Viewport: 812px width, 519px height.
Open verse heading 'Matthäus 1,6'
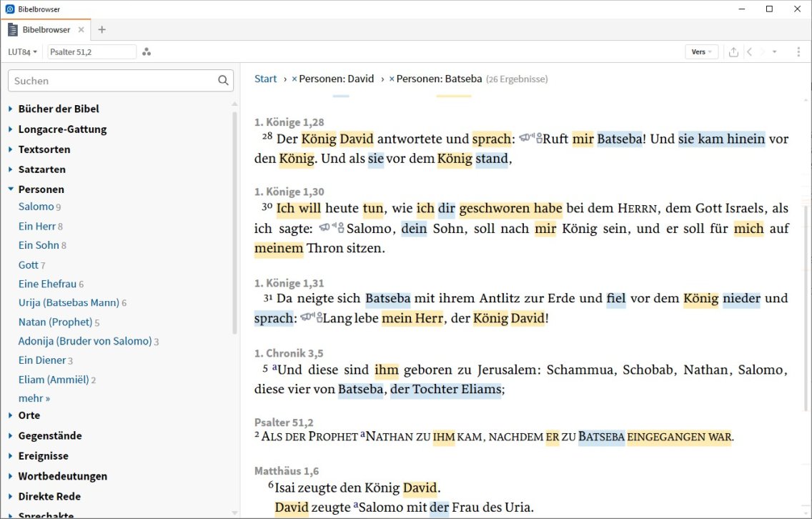point(287,471)
